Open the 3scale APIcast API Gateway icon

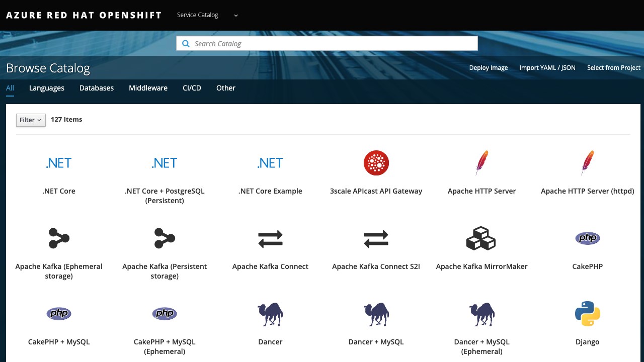click(376, 163)
